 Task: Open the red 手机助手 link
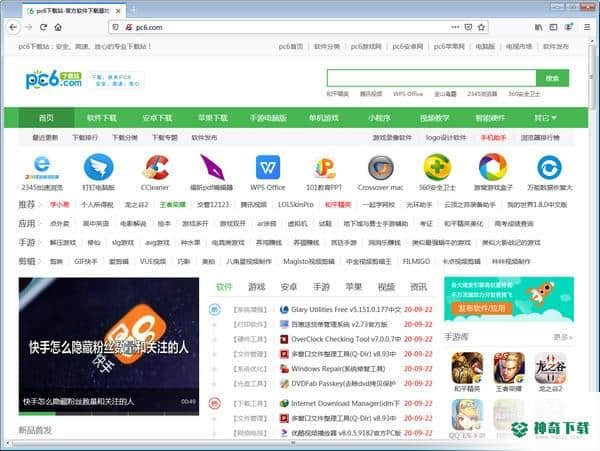[493, 137]
